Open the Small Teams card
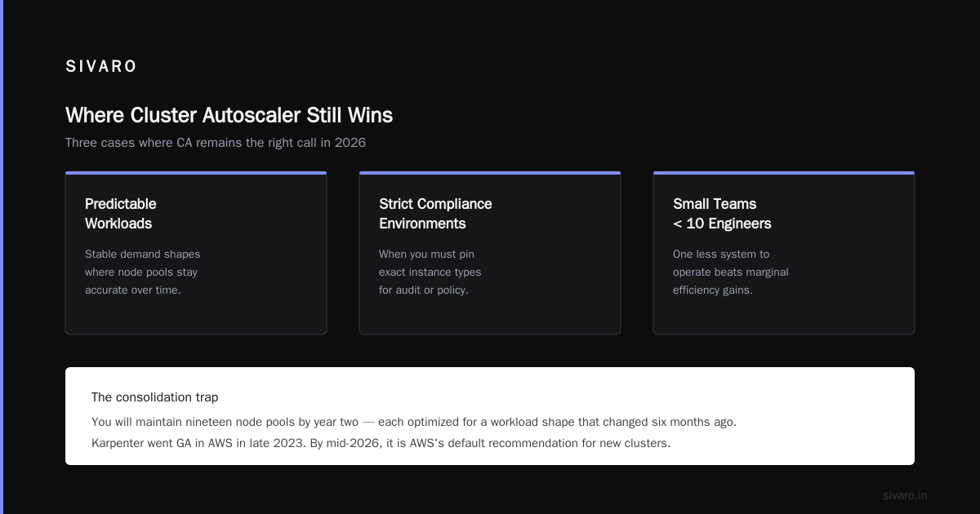This screenshot has height=514, width=980. (x=784, y=253)
